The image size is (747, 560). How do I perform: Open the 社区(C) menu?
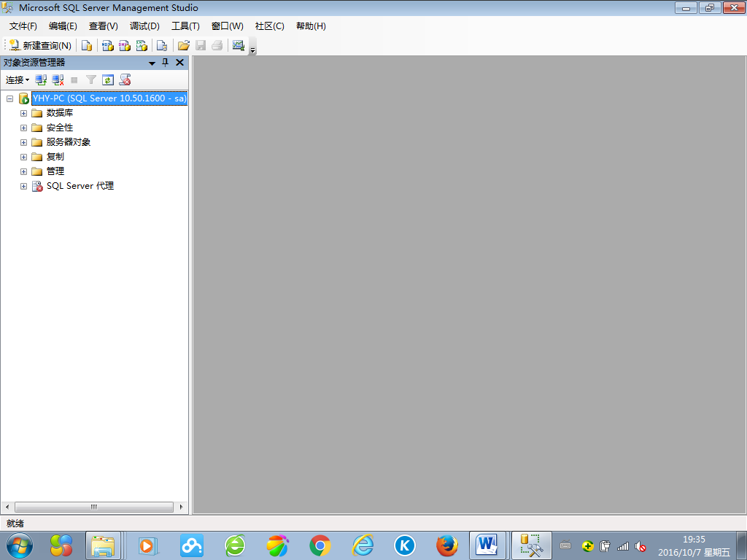(269, 26)
